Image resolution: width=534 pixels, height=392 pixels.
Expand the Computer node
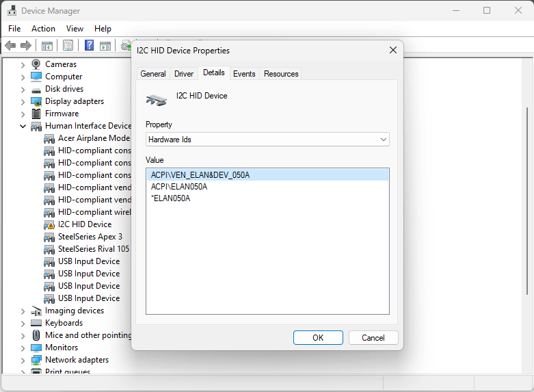[x=23, y=77]
